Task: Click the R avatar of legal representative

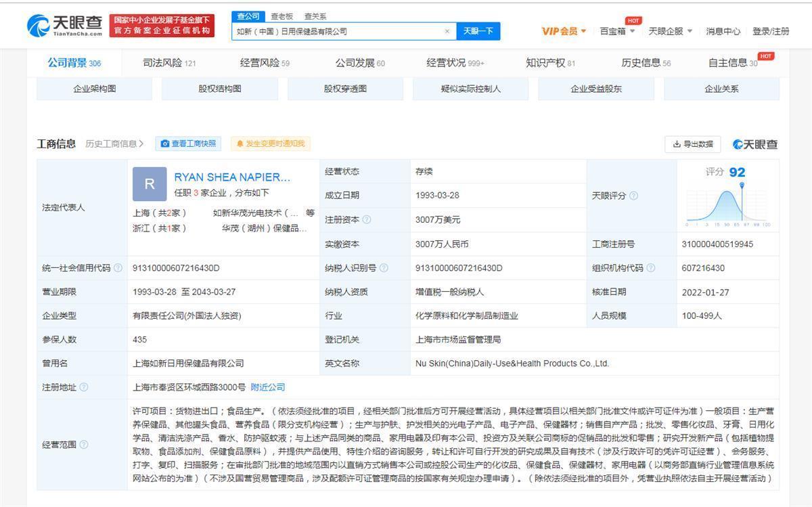Action: click(x=150, y=183)
